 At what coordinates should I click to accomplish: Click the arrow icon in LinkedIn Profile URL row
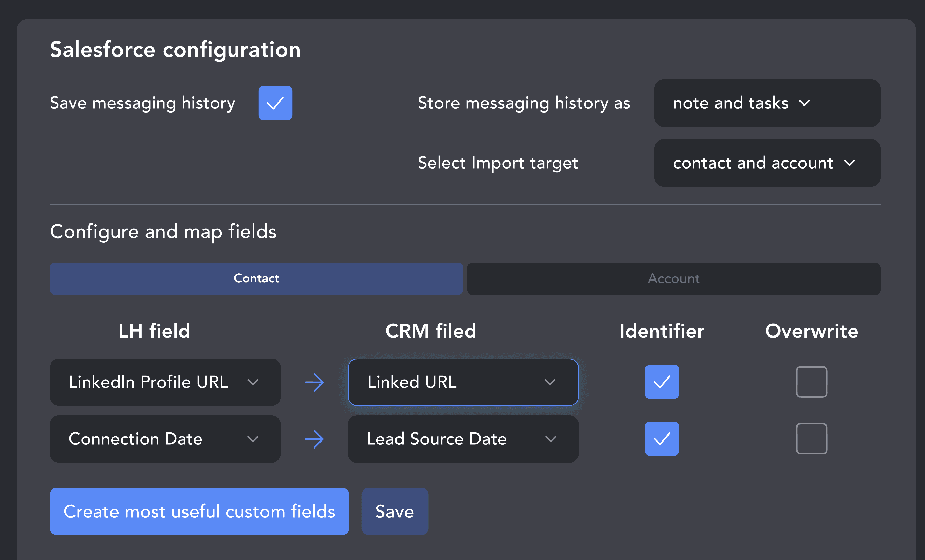(x=314, y=382)
